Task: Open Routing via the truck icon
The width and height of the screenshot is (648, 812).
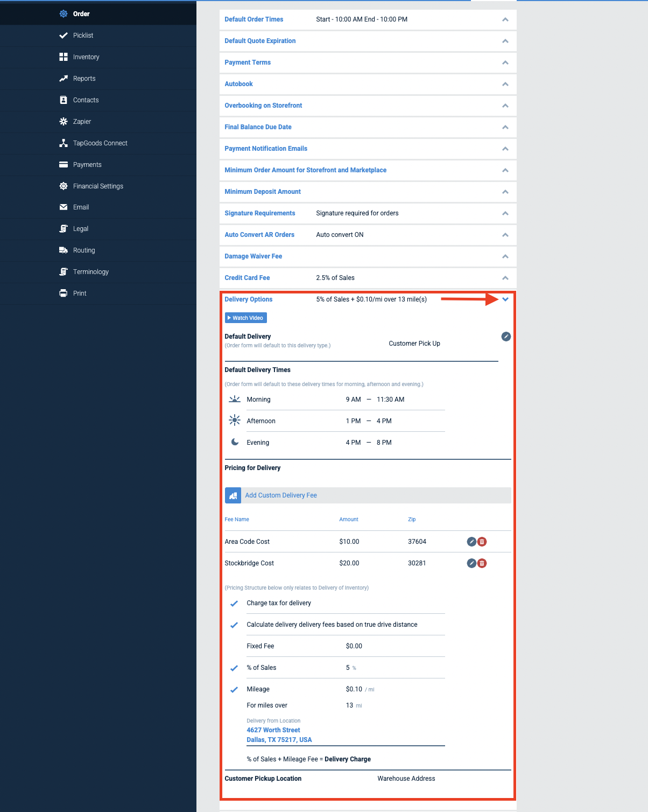Action: tap(63, 250)
